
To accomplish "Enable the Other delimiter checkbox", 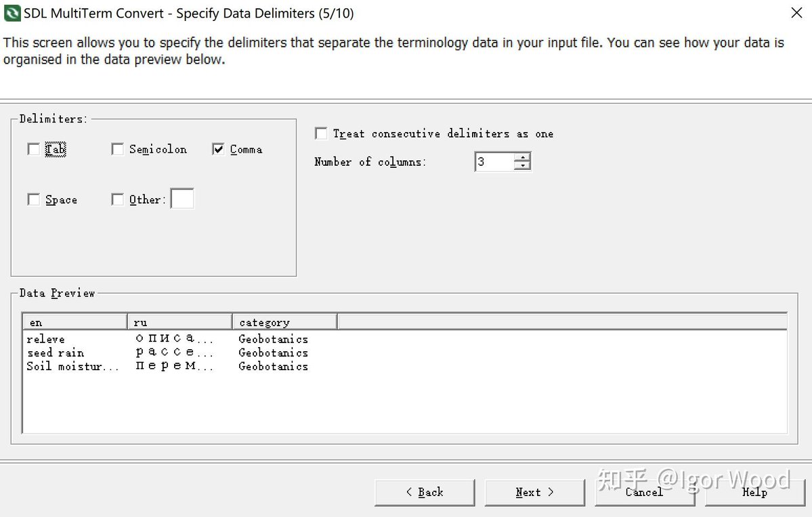I will [118, 199].
